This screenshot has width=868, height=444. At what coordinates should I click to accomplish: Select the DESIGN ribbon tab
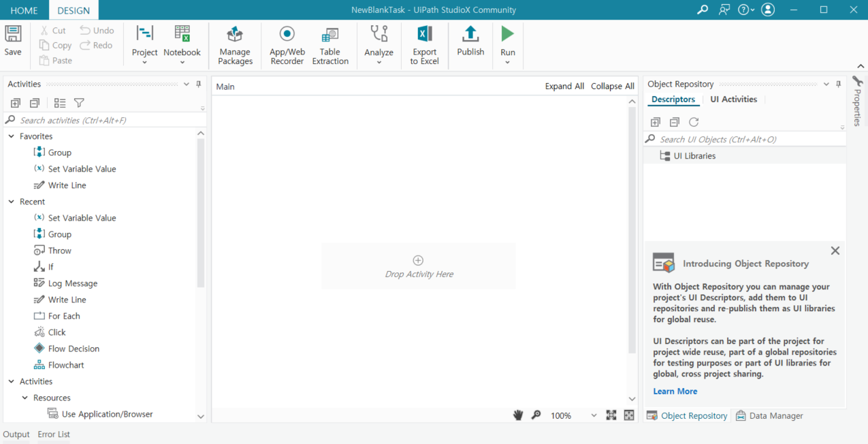click(74, 10)
